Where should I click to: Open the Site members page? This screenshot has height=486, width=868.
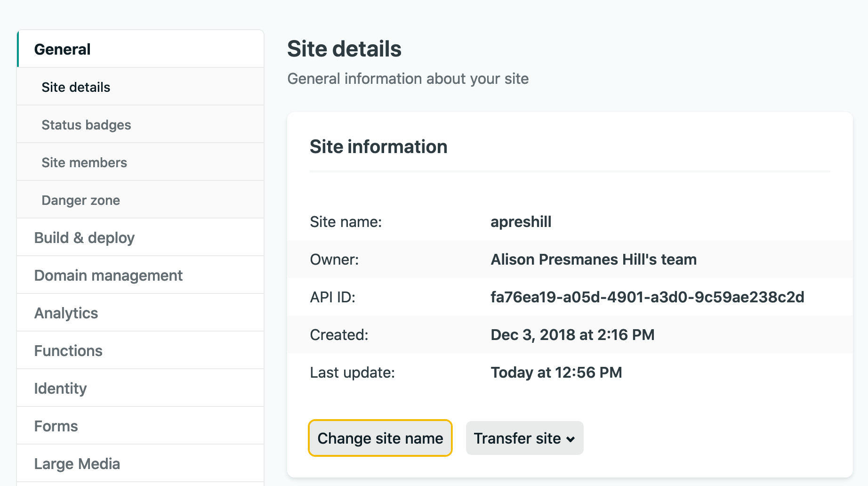click(x=140, y=162)
